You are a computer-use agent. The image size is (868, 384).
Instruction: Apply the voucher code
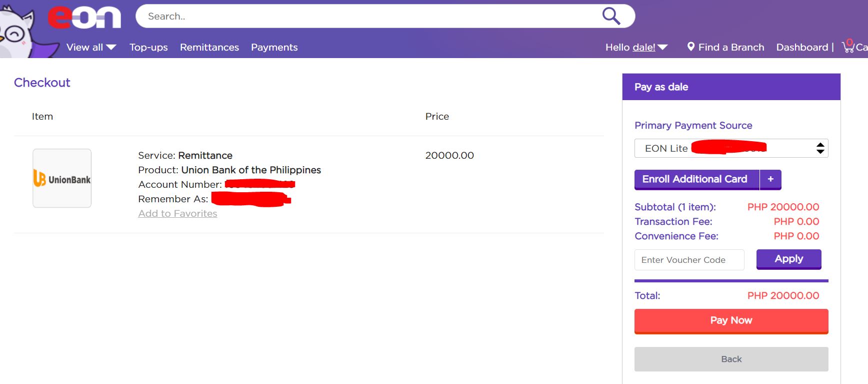point(788,259)
